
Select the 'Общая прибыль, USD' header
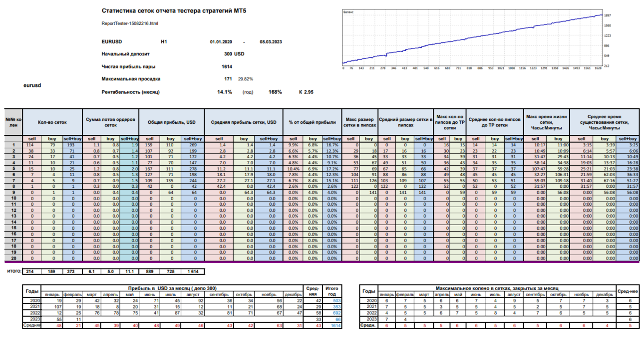point(172,122)
